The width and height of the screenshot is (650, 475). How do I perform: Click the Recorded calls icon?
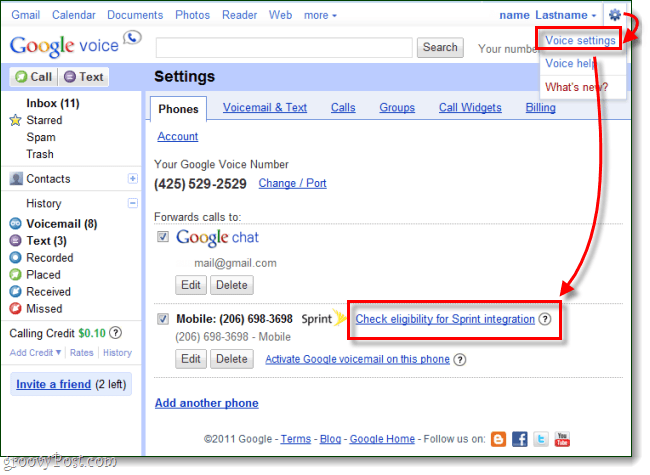tap(15, 258)
